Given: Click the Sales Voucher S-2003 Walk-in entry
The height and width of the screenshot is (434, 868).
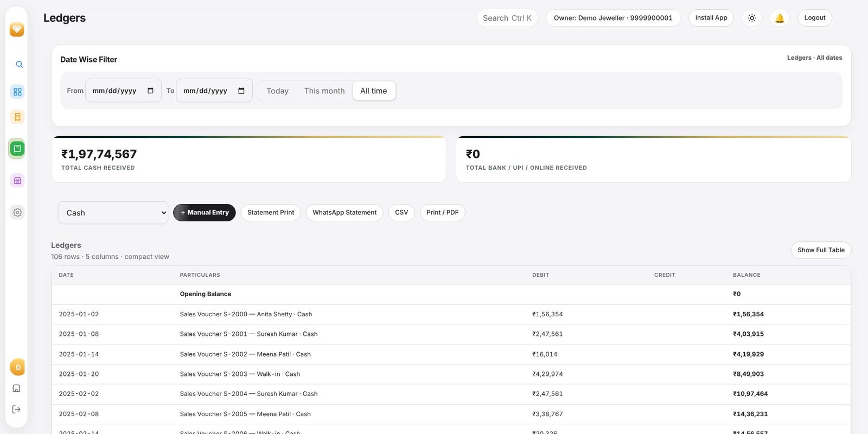Looking at the screenshot, I should click(240, 374).
